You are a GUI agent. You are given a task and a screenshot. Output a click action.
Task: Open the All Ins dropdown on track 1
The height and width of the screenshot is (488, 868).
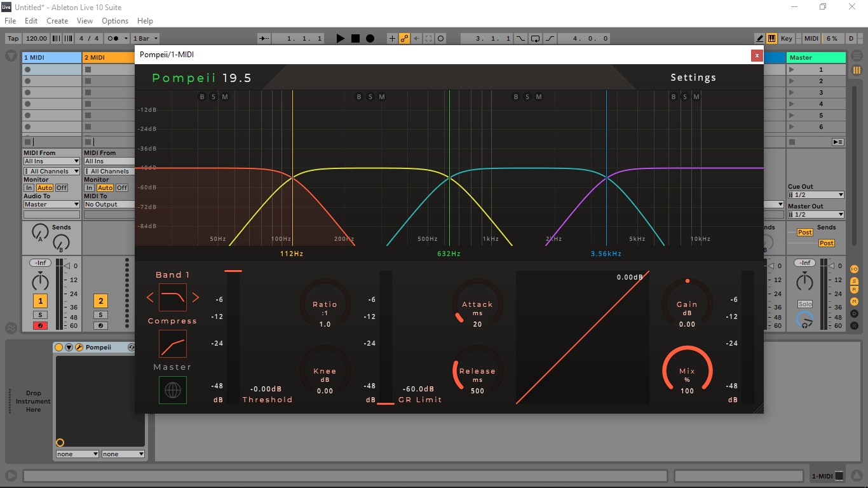click(x=52, y=161)
